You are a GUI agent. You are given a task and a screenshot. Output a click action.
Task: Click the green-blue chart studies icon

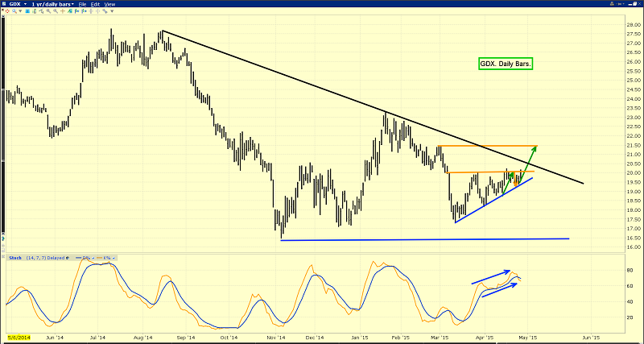click(x=70, y=11)
